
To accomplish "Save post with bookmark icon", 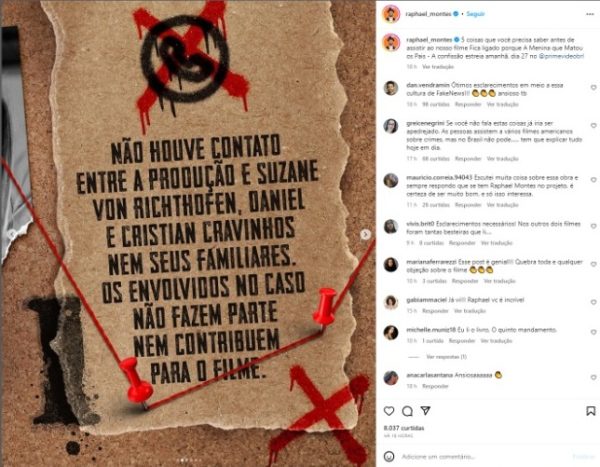I will 590,411.
